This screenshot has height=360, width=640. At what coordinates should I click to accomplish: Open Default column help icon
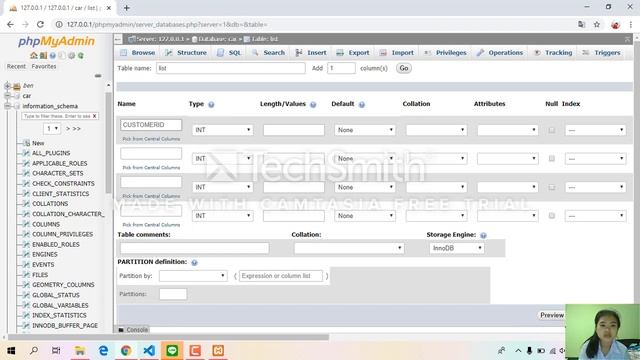[362, 104]
